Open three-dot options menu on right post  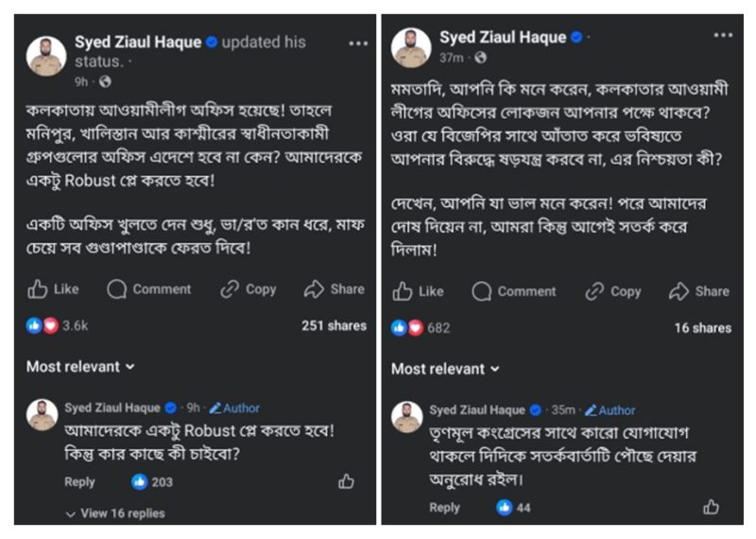pyautogui.click(x=723, y=36)
